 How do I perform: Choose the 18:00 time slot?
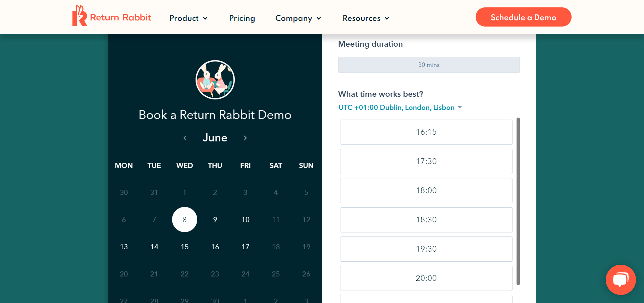(x=426, y=190)
